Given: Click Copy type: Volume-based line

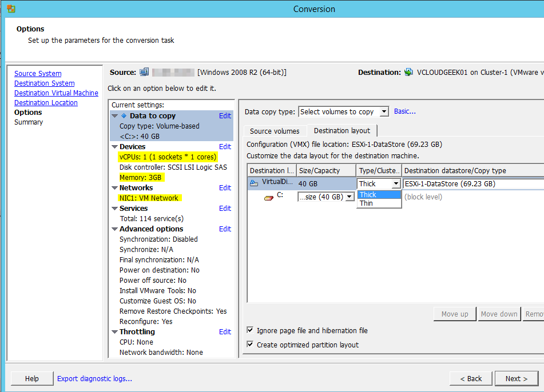Looking at the screenshot, I should click(160, 126).
